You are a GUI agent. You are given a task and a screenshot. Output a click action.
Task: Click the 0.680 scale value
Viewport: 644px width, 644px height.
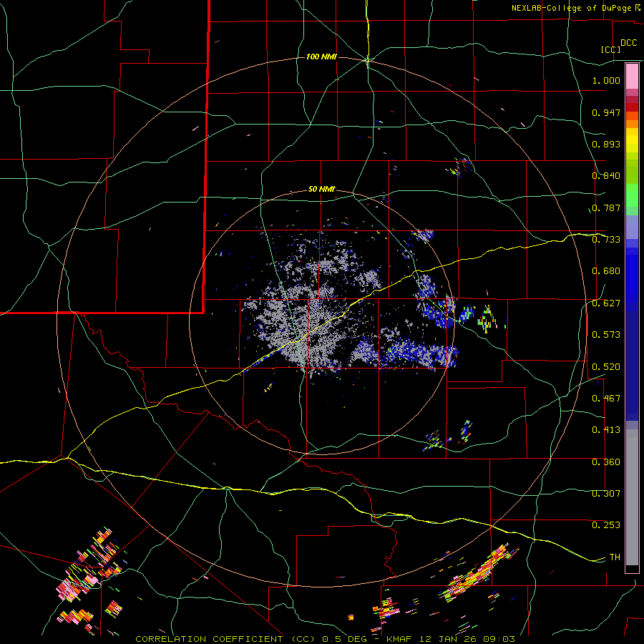(x=606, y=271)
